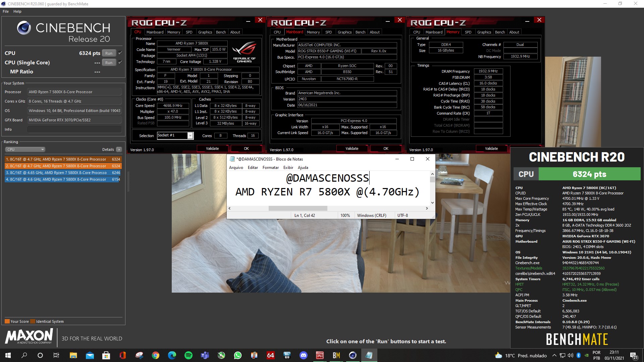Toggle the CPU (Single Core) test checkbox
This screenshot has width=644, height=362.
point(120,62)
